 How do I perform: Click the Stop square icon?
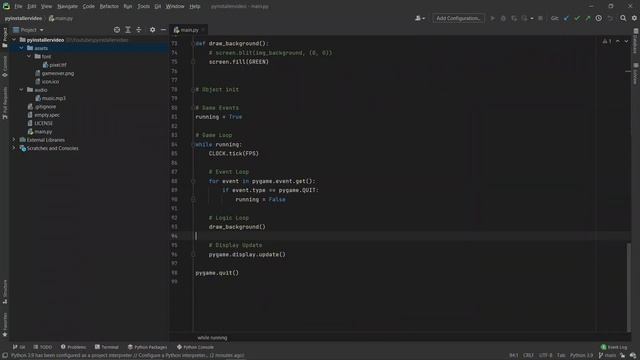(x=540, y=18)
